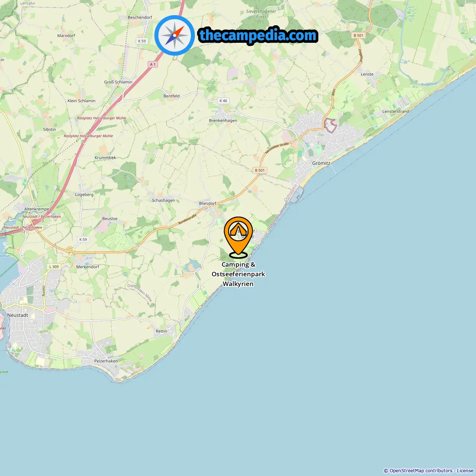This screenshot has height=476, width=476.
Task: Click the K 46 road shield
Action: click(x=223, y=101)
